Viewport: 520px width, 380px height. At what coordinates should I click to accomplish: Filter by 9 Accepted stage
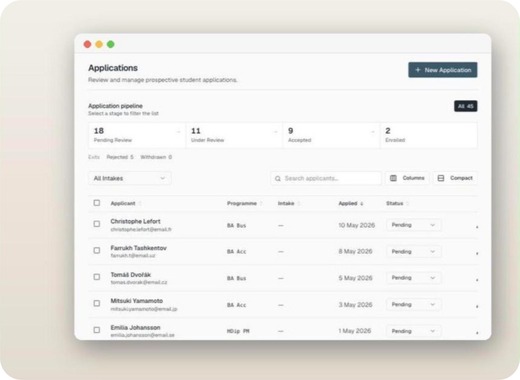click(331, 135)
